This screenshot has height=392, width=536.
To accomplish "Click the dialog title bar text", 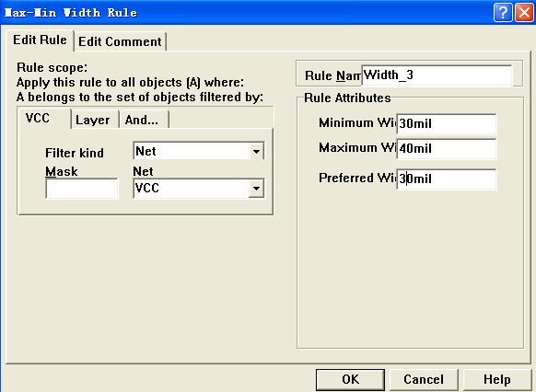I will 71,13.
